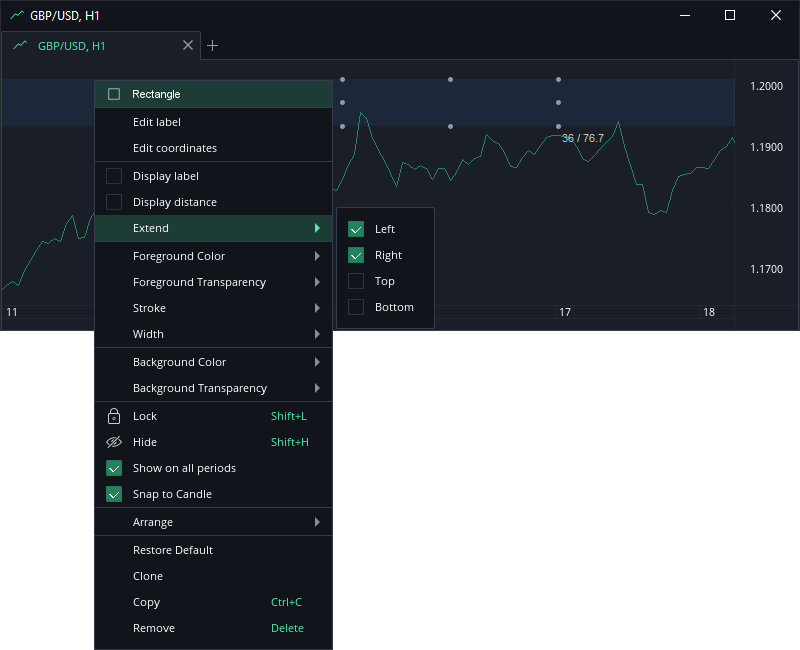The width and height of the screenshot is (800, 650).
Task: Click the Lock menu entry label
Action: pyautogui.click(x=145, y=416)
